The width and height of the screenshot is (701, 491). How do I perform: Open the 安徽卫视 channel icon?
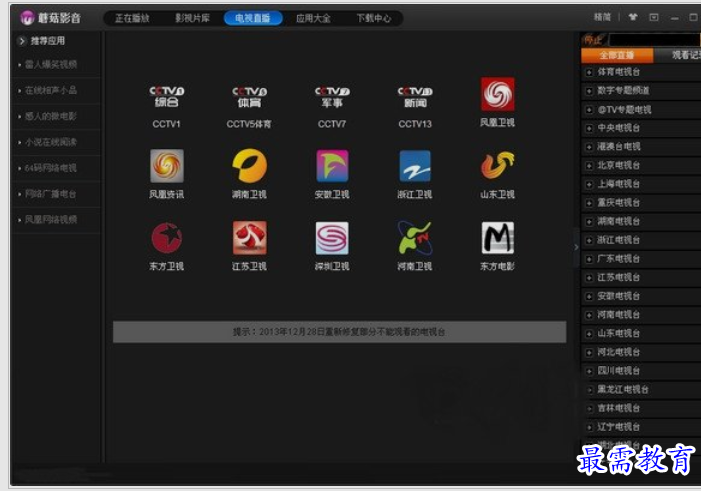332,166
